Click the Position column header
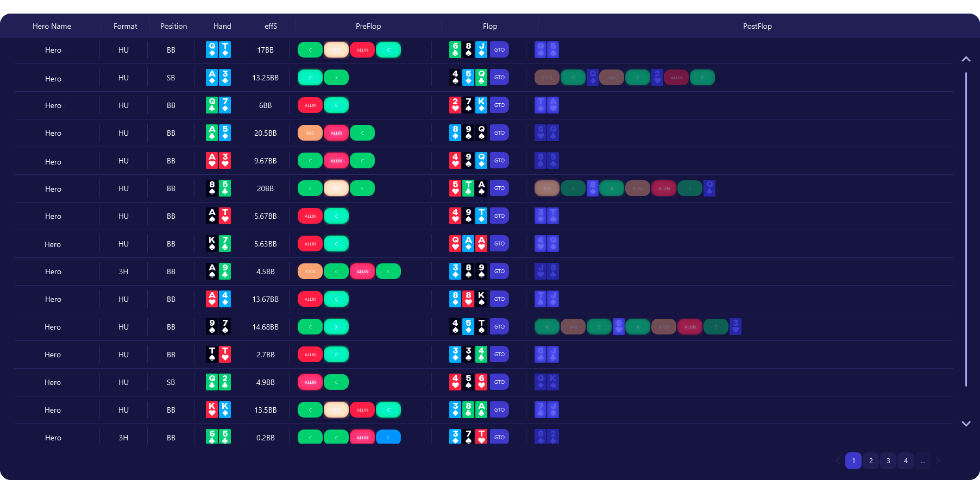Image resolution: width=980 pixels, height=480 pixels. coord(173,26)
